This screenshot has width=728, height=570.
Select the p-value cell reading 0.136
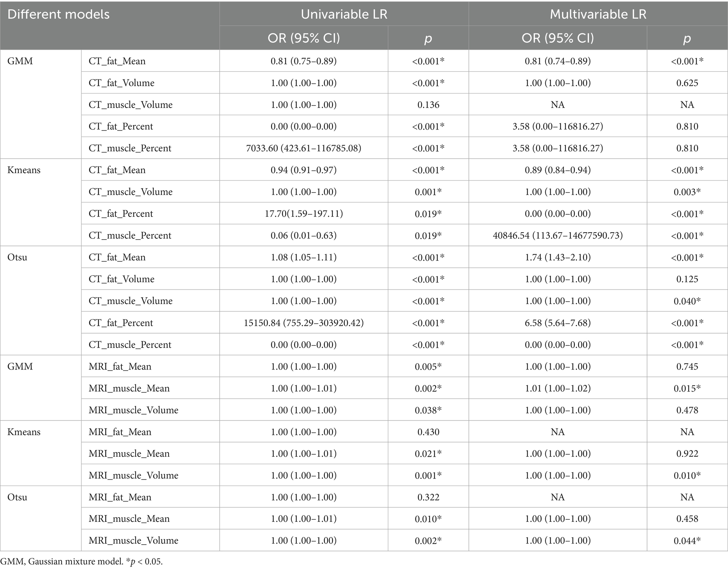pos(428,105)
